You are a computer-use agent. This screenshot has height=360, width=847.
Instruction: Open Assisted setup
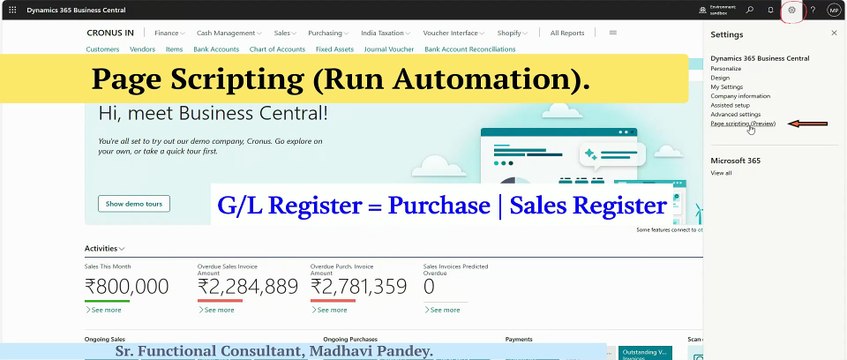730,105
